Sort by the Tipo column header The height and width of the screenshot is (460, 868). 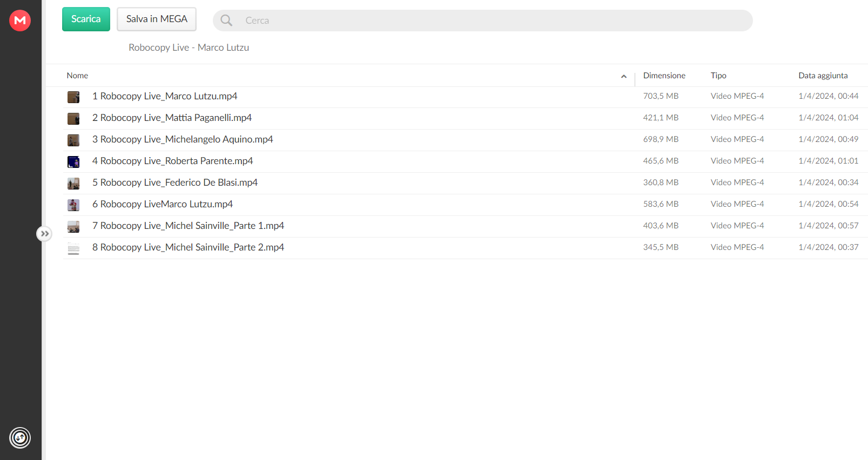(718, 76)
